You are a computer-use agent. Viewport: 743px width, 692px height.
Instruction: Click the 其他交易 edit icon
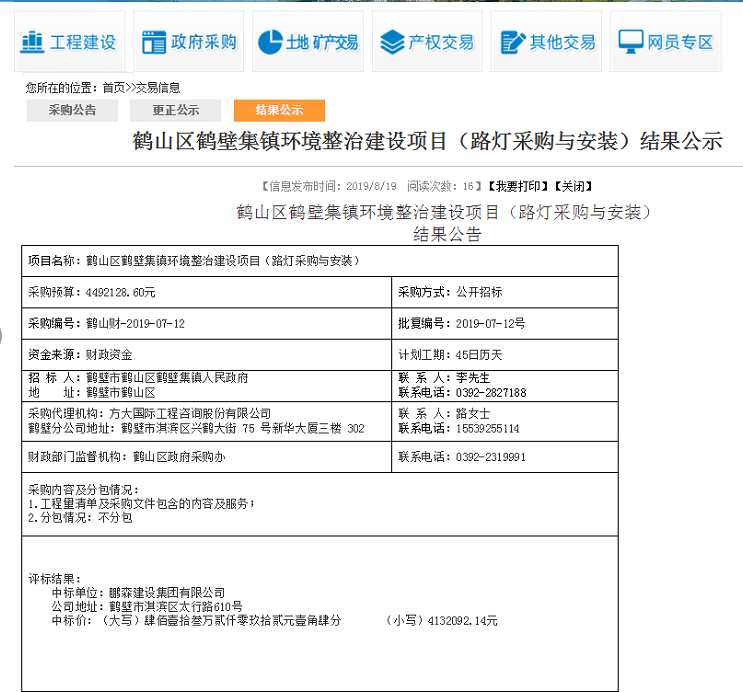click(x=513, y=42)
